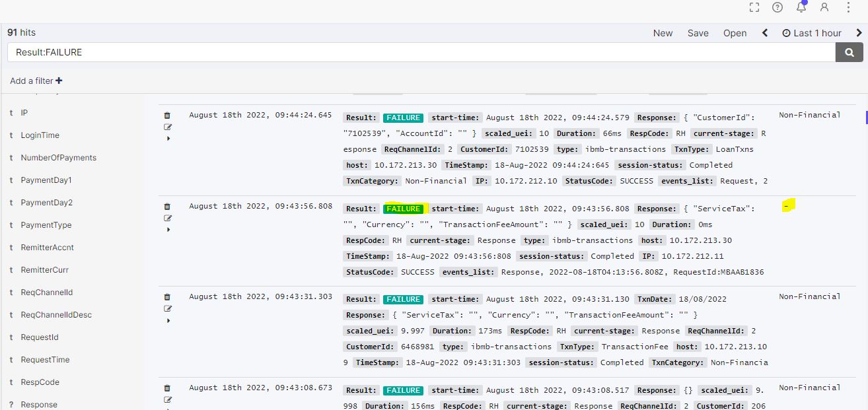Viewport: 868px width, 410px height.
Task: Click FAILURE badge in the 09:44:24.645 row
Action: click(x=404, y=118)
